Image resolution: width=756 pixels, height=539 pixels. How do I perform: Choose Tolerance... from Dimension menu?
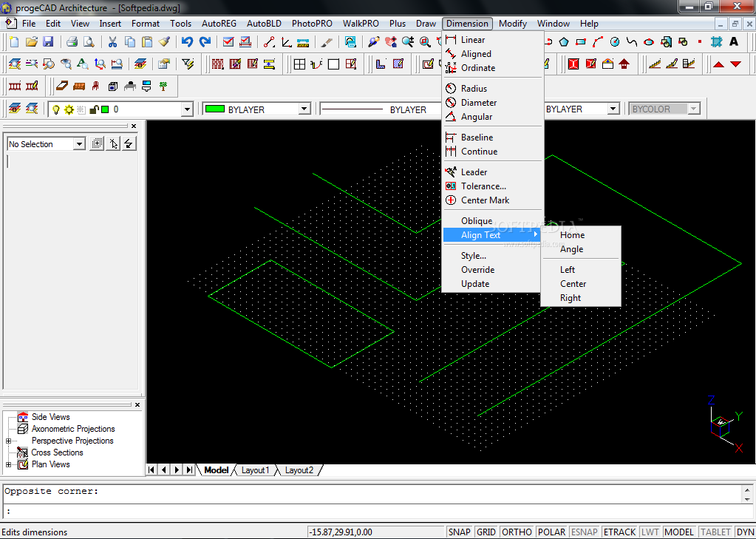tap(493, 186)
